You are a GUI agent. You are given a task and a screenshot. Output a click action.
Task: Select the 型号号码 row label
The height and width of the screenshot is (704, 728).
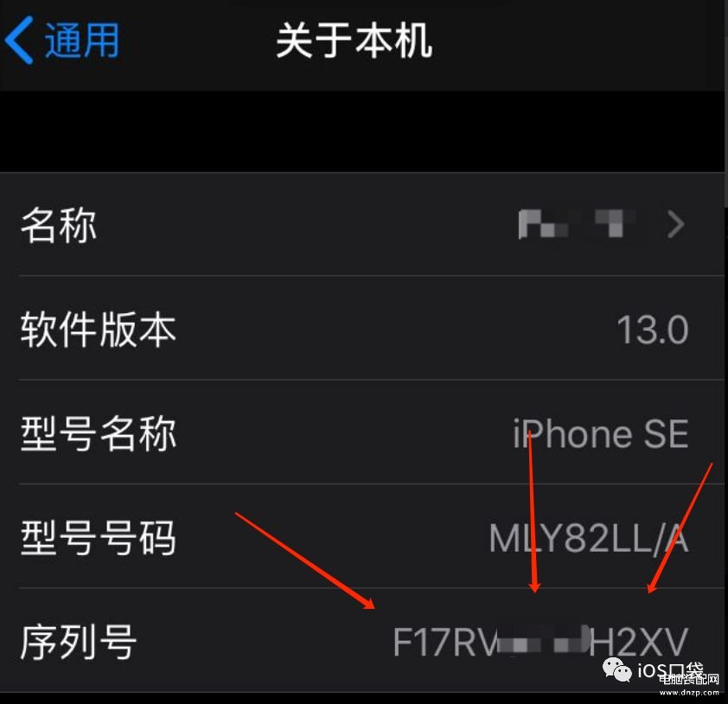coord(98,538)
